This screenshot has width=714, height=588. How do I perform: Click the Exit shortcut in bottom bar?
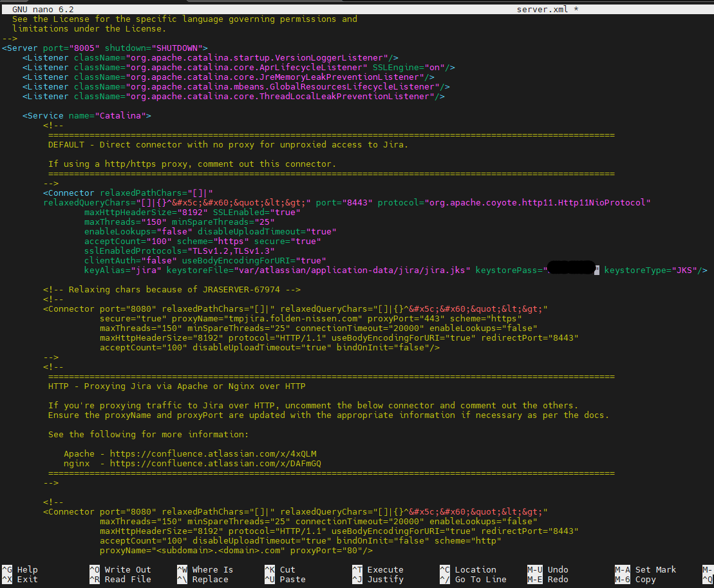click(x=27, y=579)
